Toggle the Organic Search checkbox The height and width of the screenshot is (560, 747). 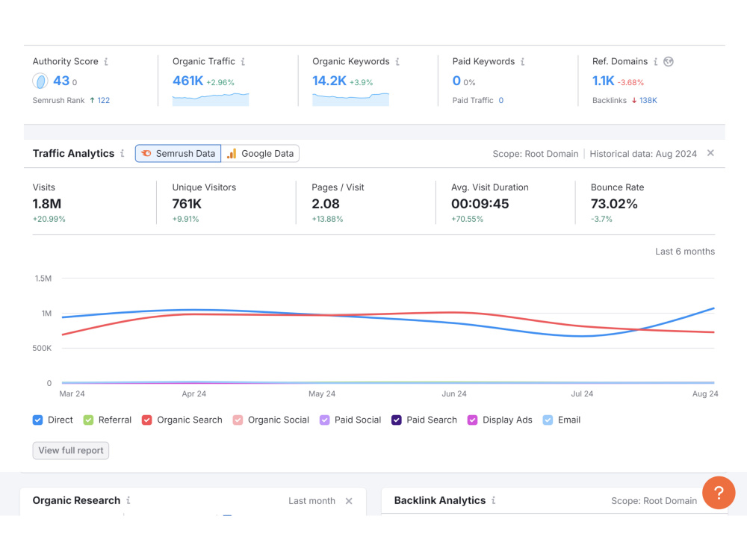pyautogui.click(x=146, y=420)
